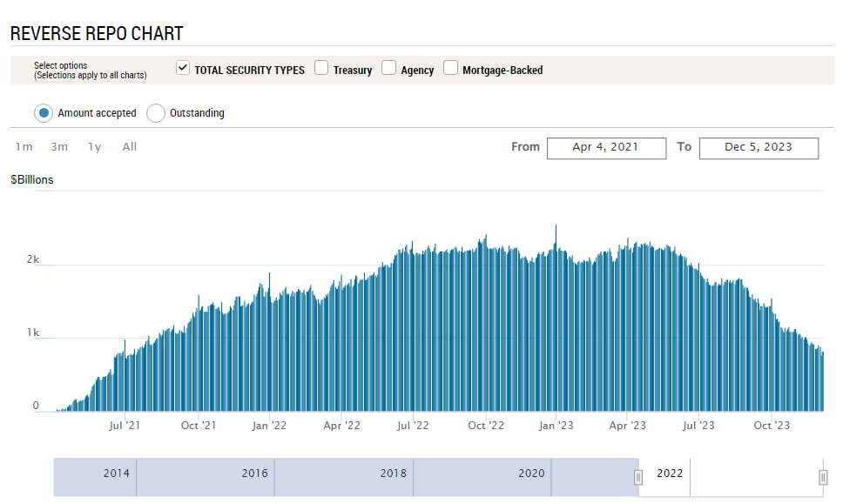Click the Apr '23 x-axis label
843x504 pixels.
(627, 426)
